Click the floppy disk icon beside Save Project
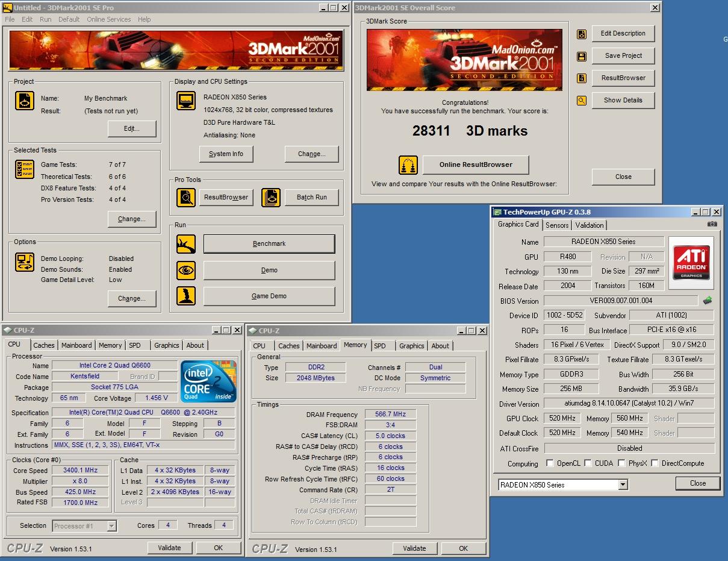The image size is (728, 561). (x=582, y=57)
